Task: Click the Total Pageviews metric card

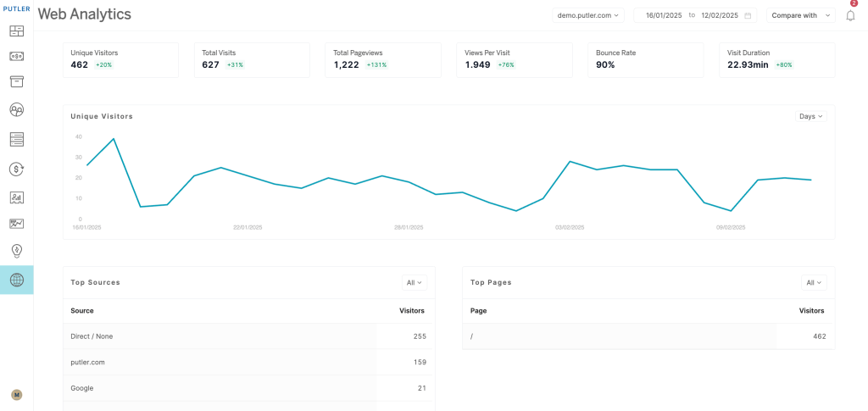Action: coord(383,59)
